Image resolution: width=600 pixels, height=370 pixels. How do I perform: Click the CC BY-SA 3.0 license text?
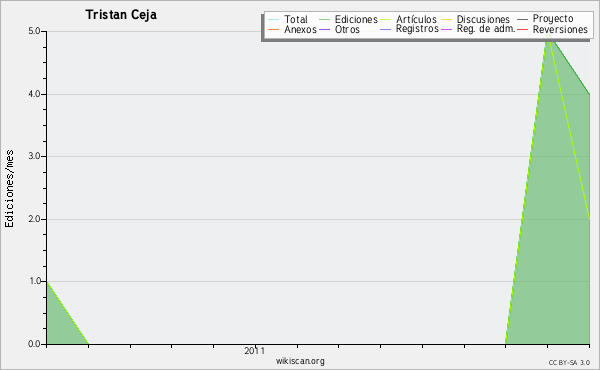click(569, 363)
